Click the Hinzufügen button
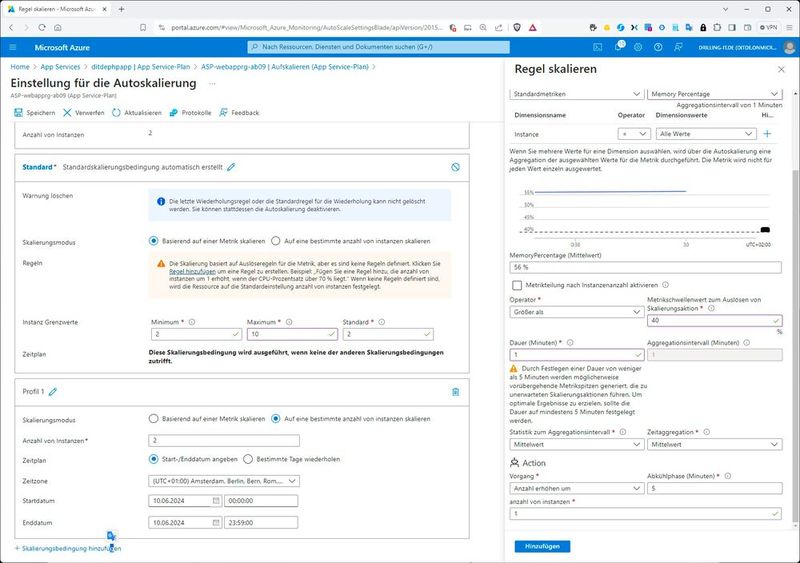Screen dimensions: 800x563 [543, 546]
